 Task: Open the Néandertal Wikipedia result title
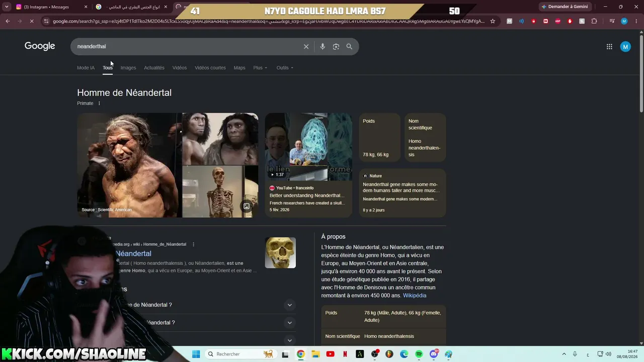133,254
